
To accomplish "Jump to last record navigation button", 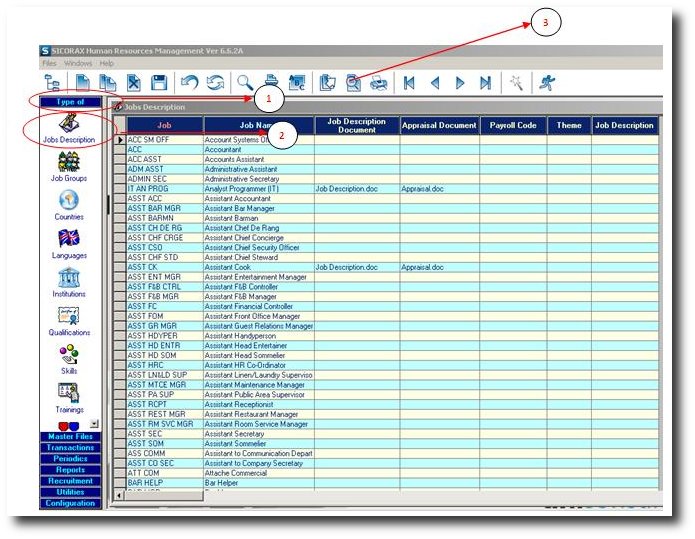I will [x=486, y=83].
